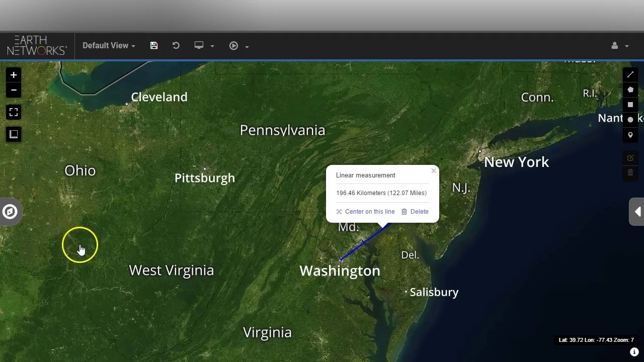Click the Pennsylvania state label
Image resolution: width=644 pixels, height=362 pixels.
(x=282, y=130)
